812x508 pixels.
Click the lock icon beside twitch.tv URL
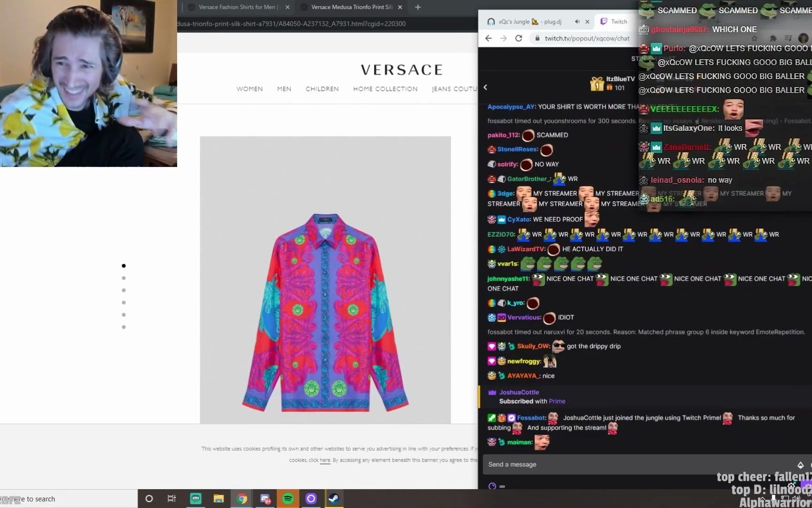click(538, 39)
